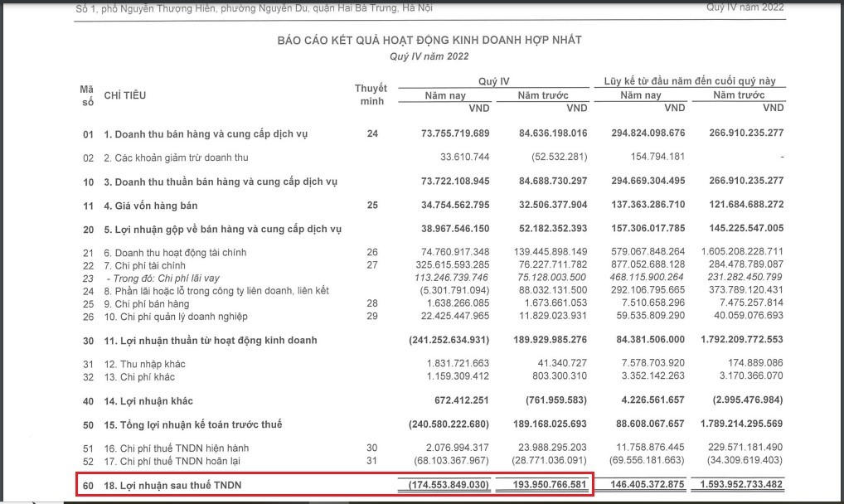Select the "CHỈ TIÊU" column header
This screenshot has height=504, width=844.
coord(124,95)
